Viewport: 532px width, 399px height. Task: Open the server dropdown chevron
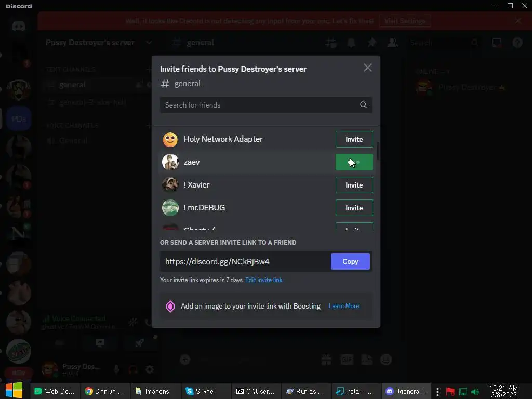(x=149, y=43)
